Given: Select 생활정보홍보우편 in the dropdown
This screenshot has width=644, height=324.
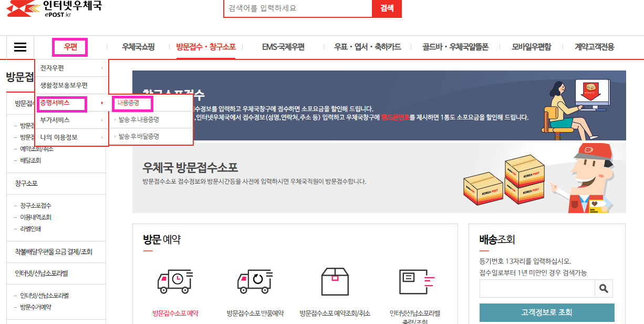Looking at the screenshot, I should click(x=71, y=85).
